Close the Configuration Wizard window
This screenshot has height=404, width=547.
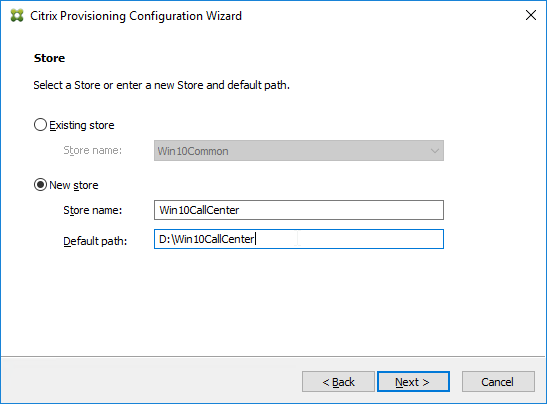coord(531,15)
